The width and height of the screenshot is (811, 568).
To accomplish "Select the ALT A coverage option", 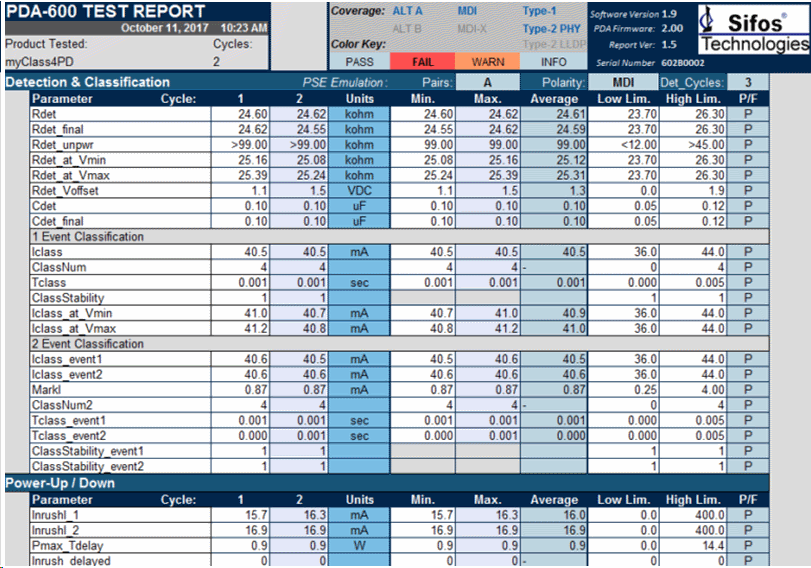I will pyautogui.click(x=406, y=11).
